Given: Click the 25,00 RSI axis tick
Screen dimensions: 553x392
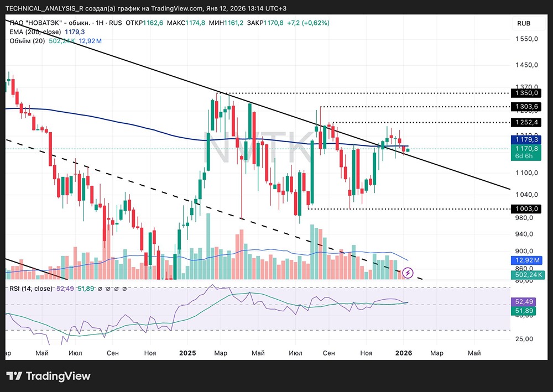Looking at the screenshot, I should (524, 339).
